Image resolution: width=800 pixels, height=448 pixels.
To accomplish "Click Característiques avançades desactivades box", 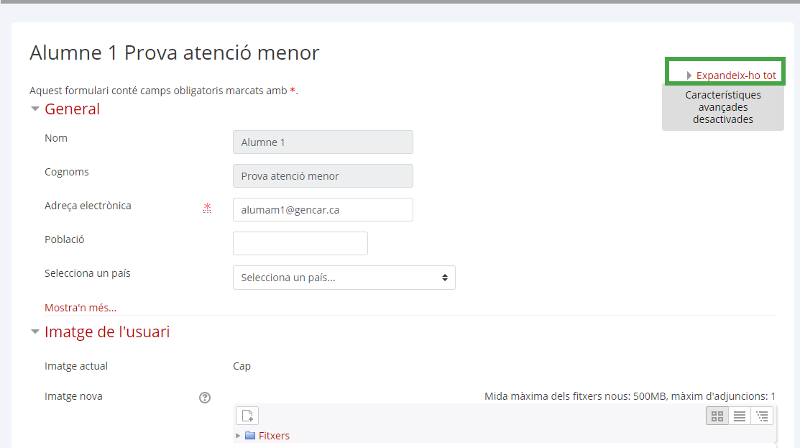I will pos(722,107).
